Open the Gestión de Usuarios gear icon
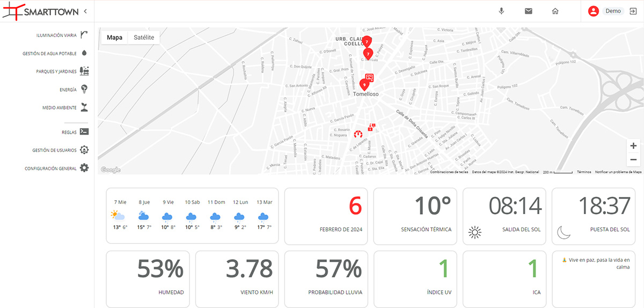The image size is (644, 308). 84,150
